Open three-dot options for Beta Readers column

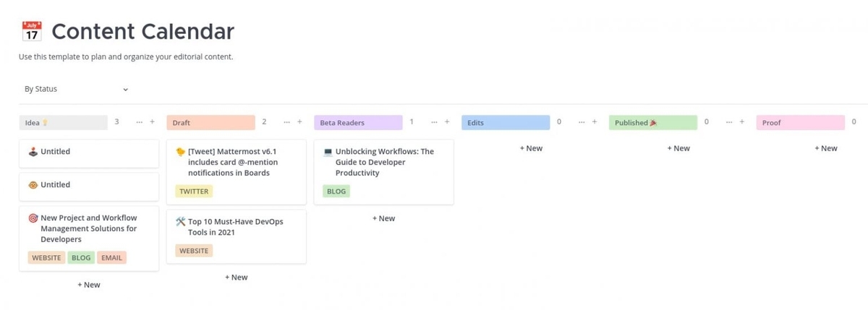pos(435,122)
